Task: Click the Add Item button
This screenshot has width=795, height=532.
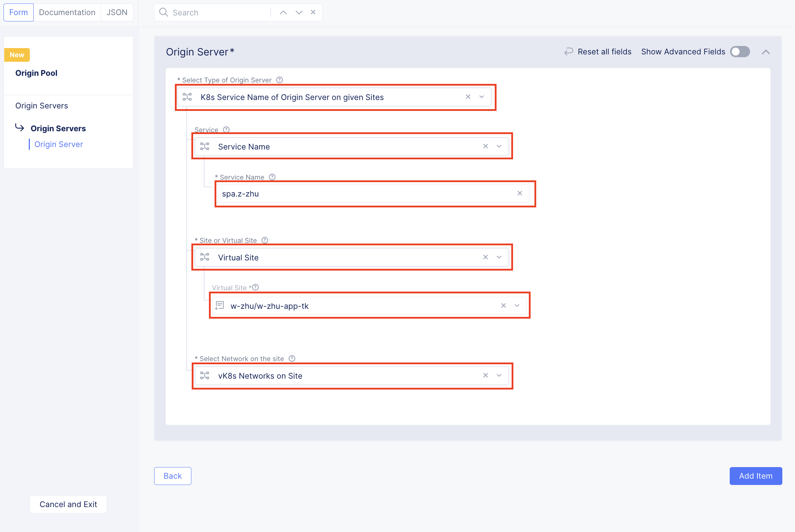Action: [x=756, y=476]
